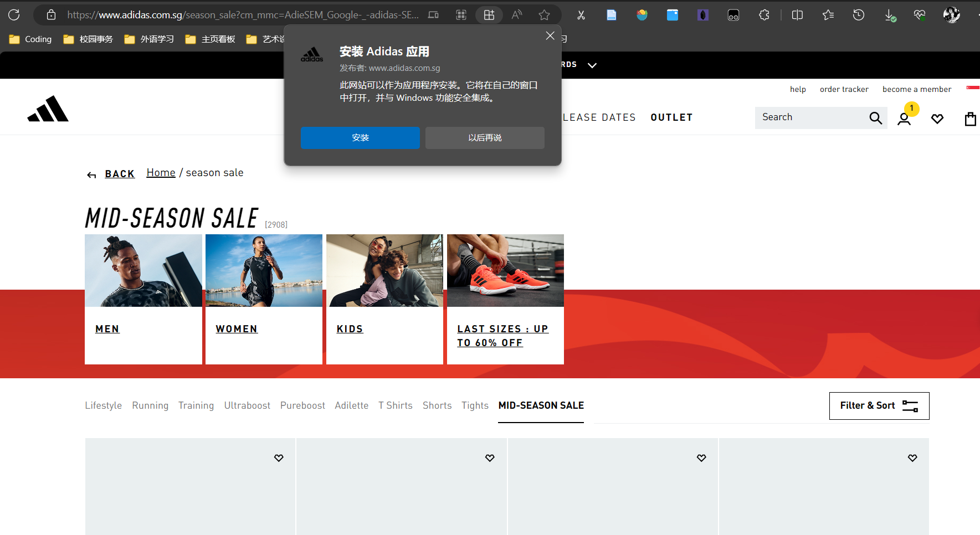Select the Adilette filter tab

pos(352,405)
